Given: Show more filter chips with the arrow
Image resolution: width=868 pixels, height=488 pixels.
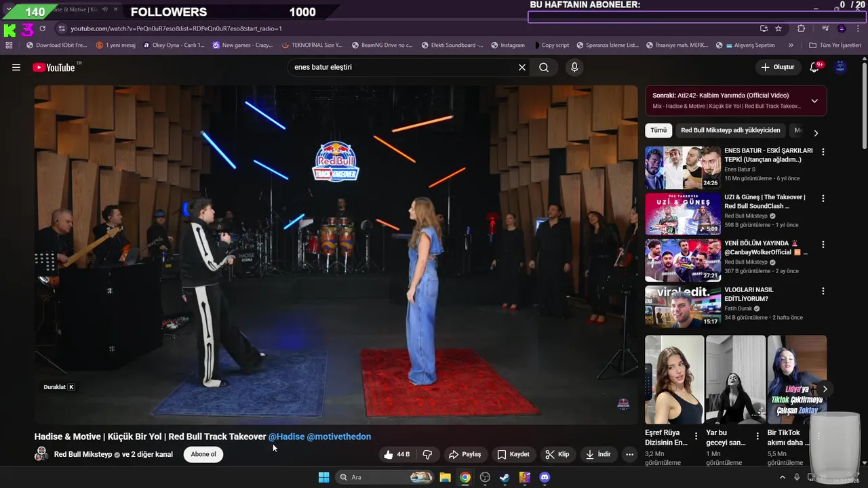Looking at the screenshot, I should pos(816,133).
